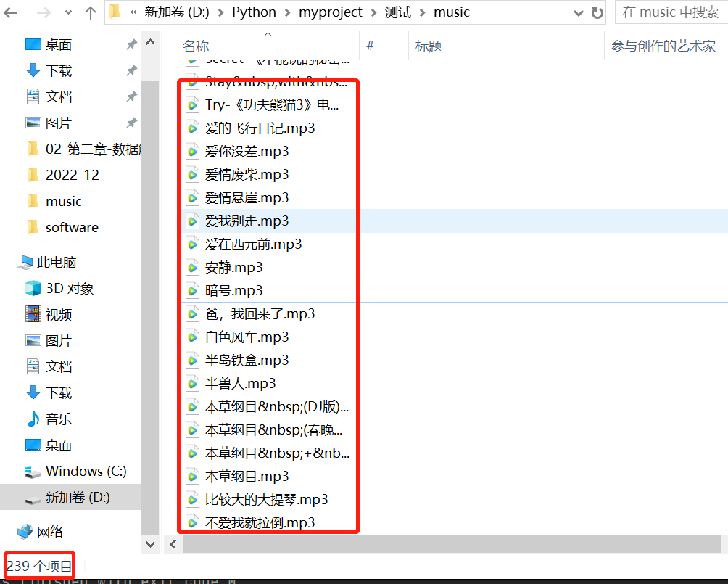Screen dimensions: 728x584
Task: Open recent locations dropdown chevron
Action: click(x=68, y=12)
